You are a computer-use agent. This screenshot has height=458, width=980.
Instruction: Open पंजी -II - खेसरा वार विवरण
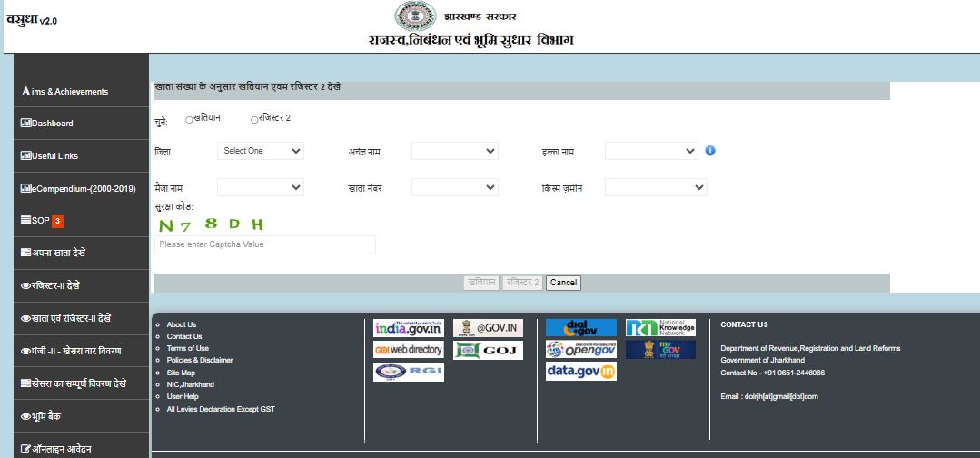coord(81,351)
